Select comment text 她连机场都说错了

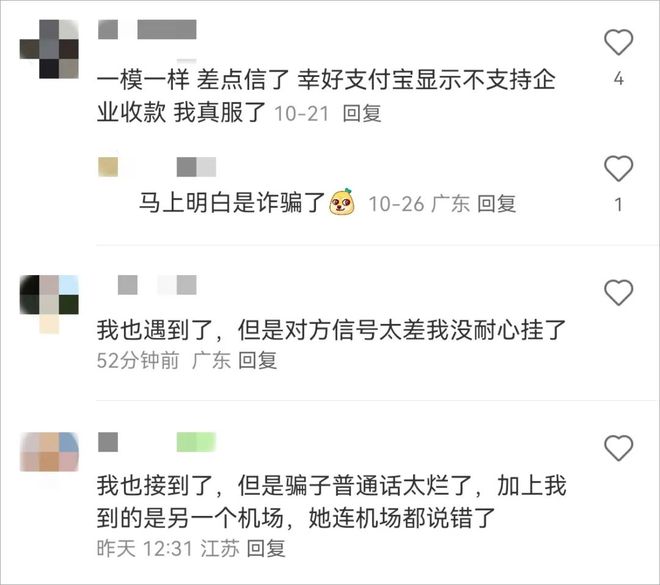click(x=402, y=518)
